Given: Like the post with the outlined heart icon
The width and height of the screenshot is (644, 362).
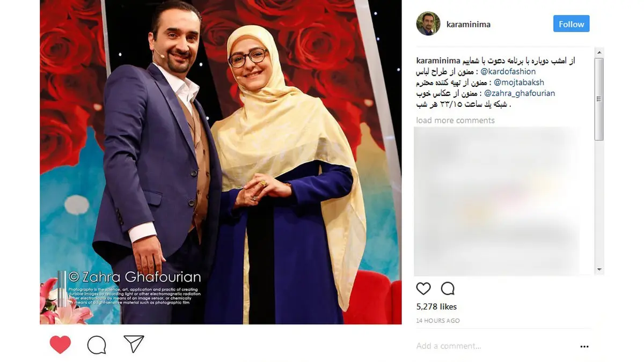Looking at the screenshot, I should pyautogui.click(x=423, y=289).
